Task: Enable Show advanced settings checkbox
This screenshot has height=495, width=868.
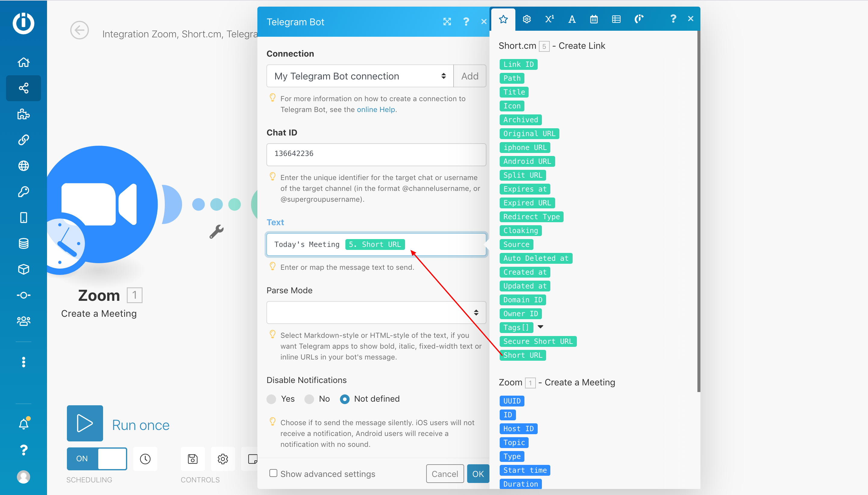Action: point(273,473)
